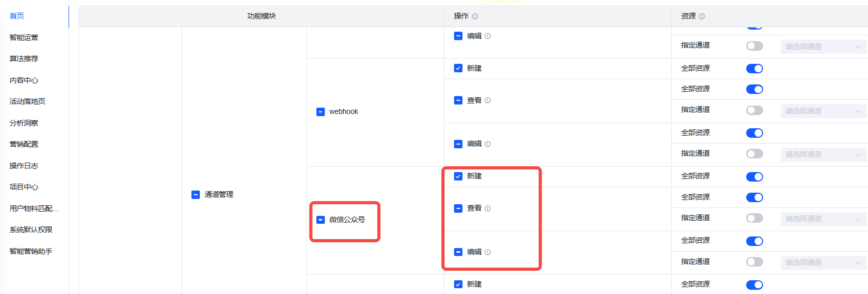Click the webhook module label
This screenshot has height=294, width=868.
pyautogui.click(x=344, y=112)
